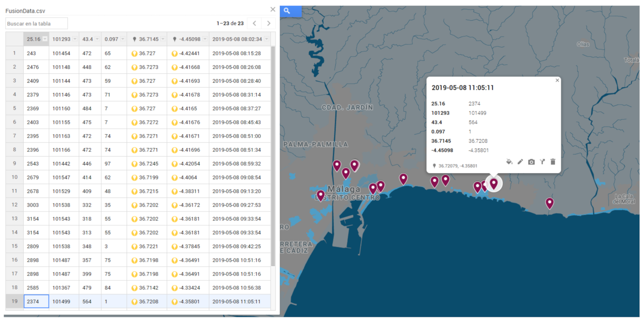Select the westernmost pin near Distrito Centro
The image size is (644, 322).
[320, 195]
